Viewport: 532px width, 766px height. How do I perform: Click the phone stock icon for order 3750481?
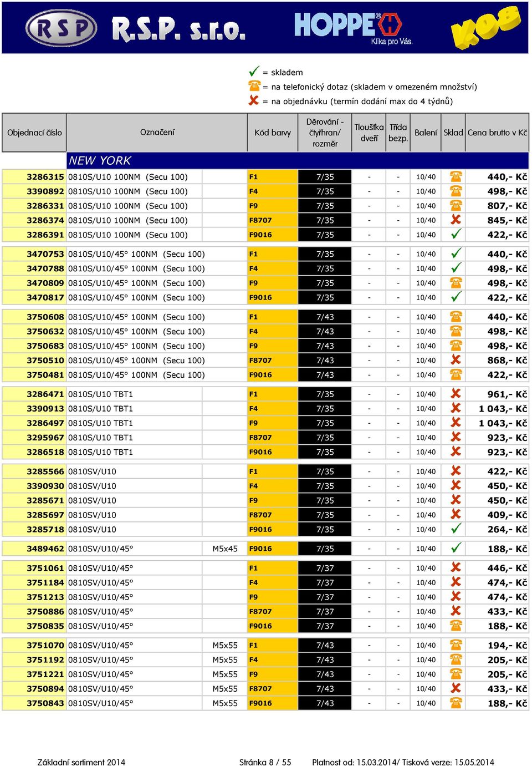point(456,374)
